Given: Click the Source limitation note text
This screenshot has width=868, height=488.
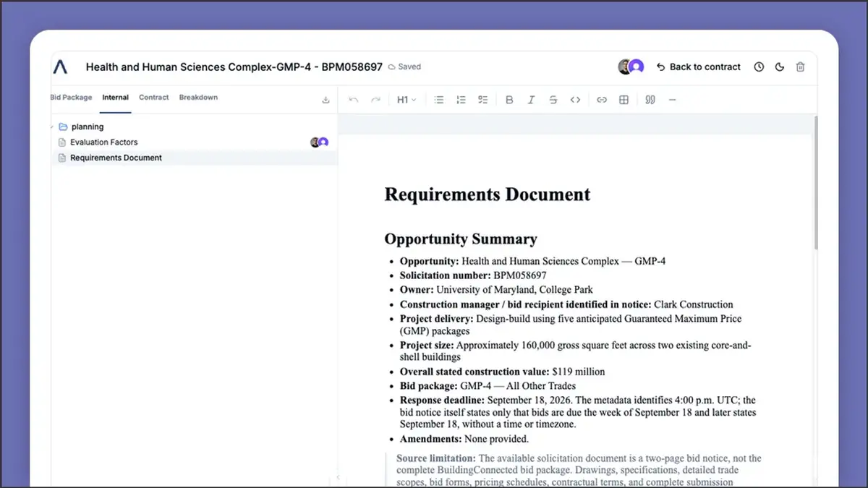Looking at the screenshot, I should tap(579, 471).
